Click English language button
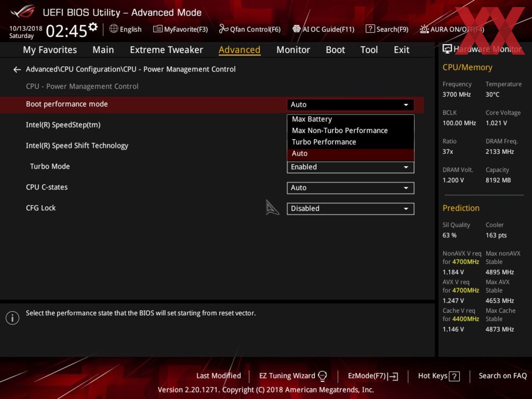532x399 pixels. coord(126,29)
